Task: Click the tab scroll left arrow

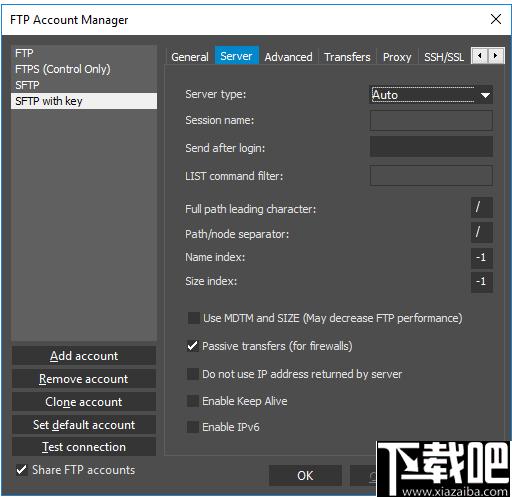Action: [480, 55]
